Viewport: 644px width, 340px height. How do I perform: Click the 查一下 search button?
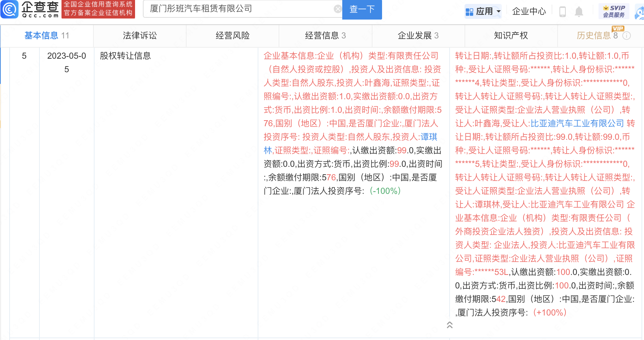point(362,9)
